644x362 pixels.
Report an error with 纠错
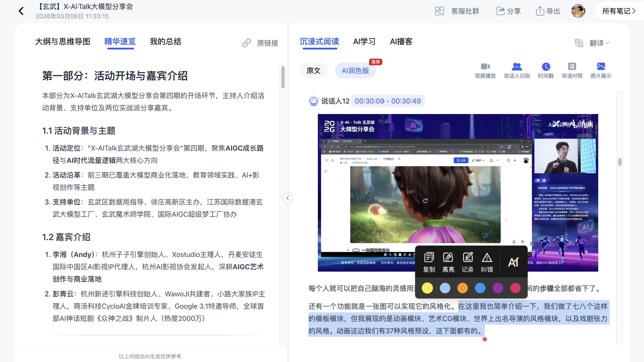[x=487, y=262]
